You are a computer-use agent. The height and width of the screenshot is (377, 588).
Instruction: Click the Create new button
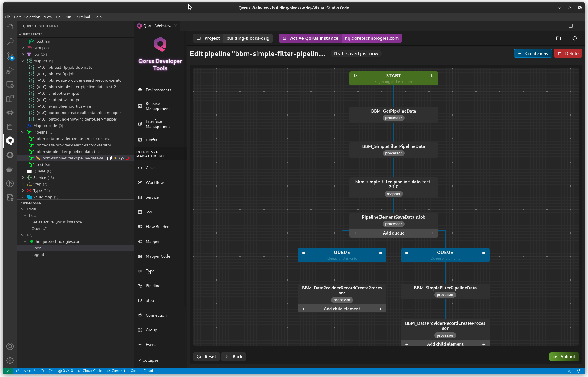click(x=533, y=54)
